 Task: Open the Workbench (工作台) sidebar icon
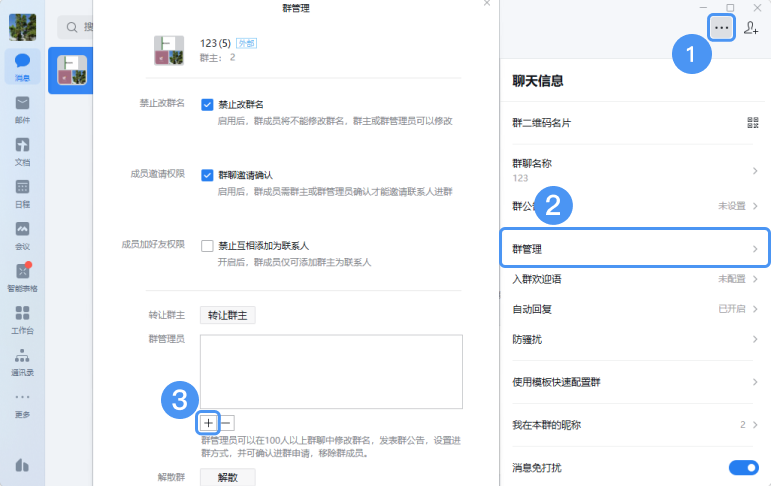(x=22, y=319)
